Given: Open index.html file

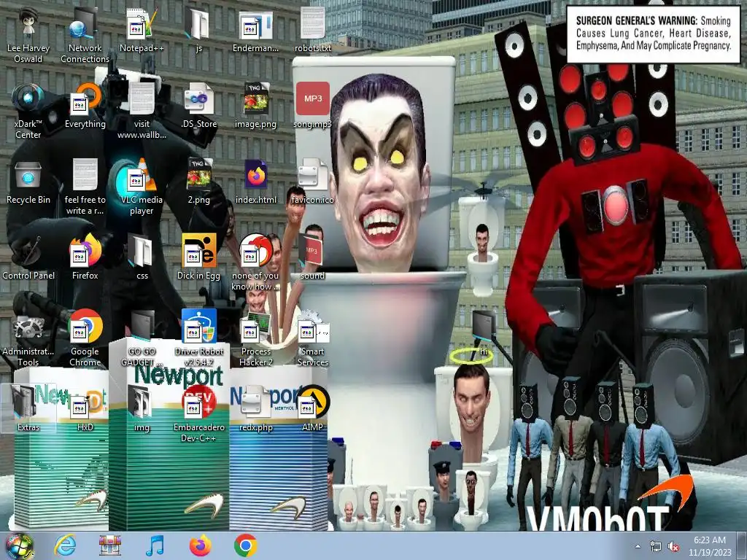Looking at the screenshot, I should click(x=255, y=182).
